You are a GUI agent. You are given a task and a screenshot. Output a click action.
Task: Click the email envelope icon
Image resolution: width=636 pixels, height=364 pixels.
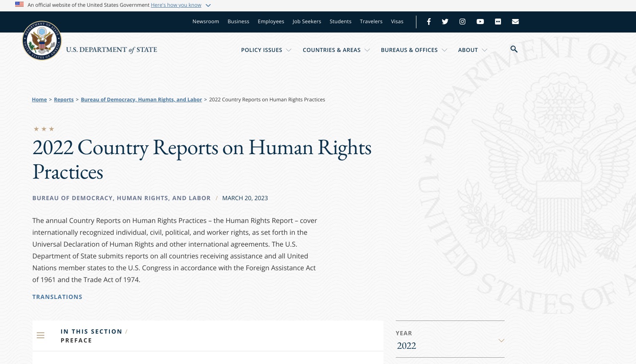point(515,22)
